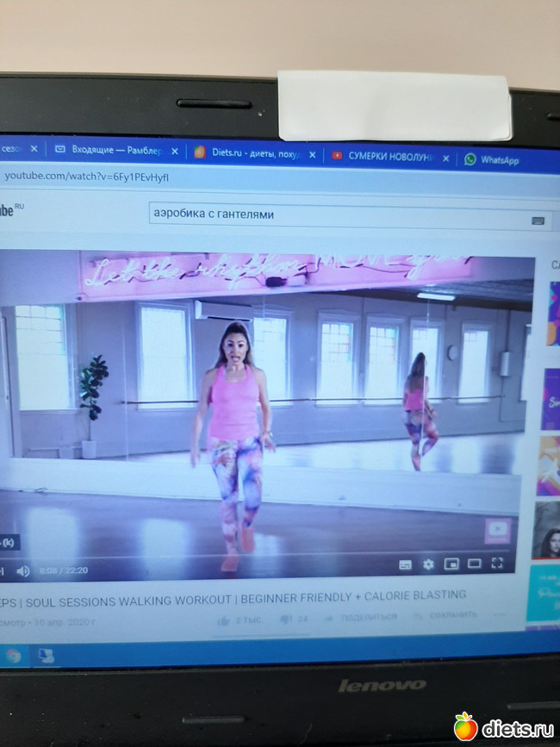
Task: Mute the video volume speaker icon
Action: pyautogui.click(x=23, y=570)
